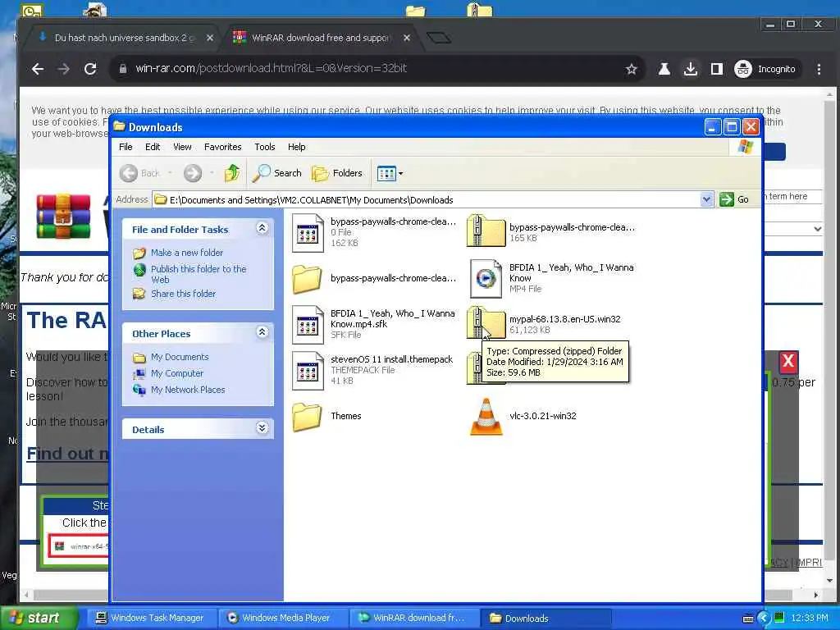Open Chrome three-dot menu
Screen dimensions: 840x630
click(x=819, y=69)
